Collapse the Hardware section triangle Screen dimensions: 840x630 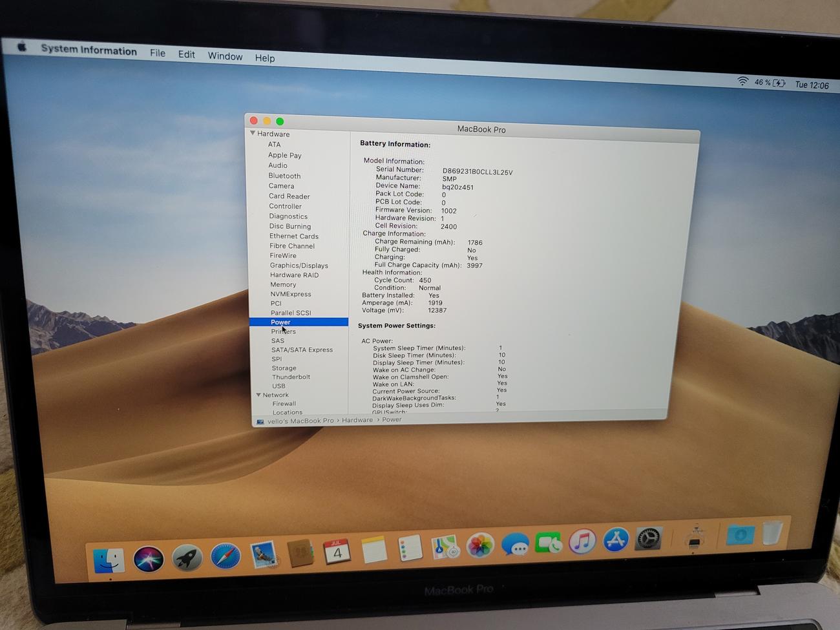[253, 133]
